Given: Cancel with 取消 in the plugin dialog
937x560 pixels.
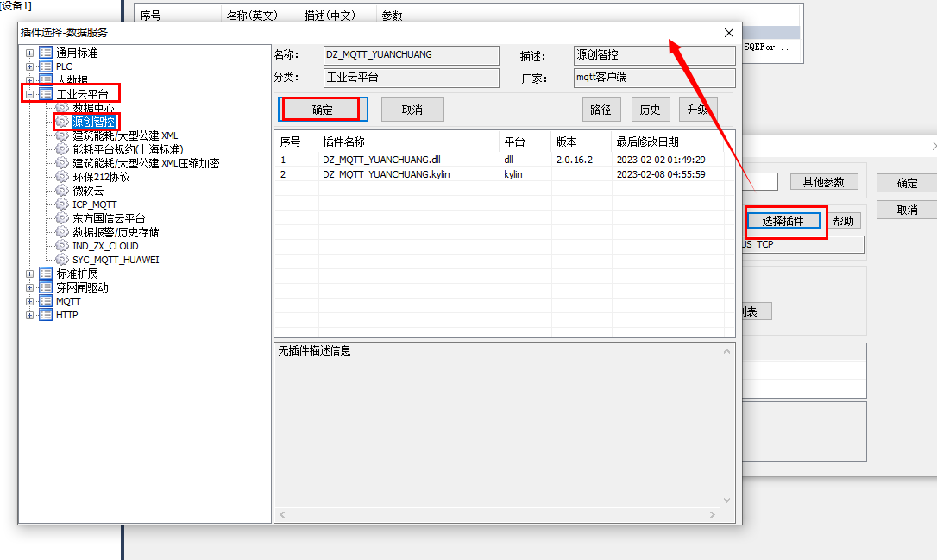Looking at the screenshot, I should [412, 110].
